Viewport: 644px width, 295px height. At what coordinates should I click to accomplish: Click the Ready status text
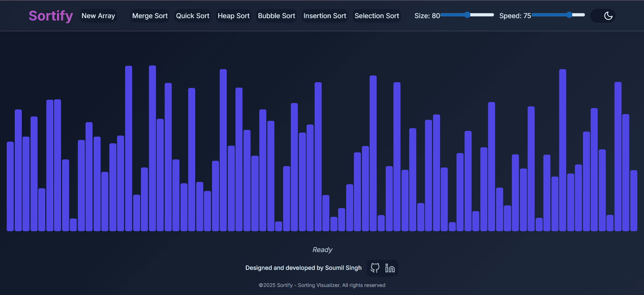pyautogui.click(x=322, y=250)
